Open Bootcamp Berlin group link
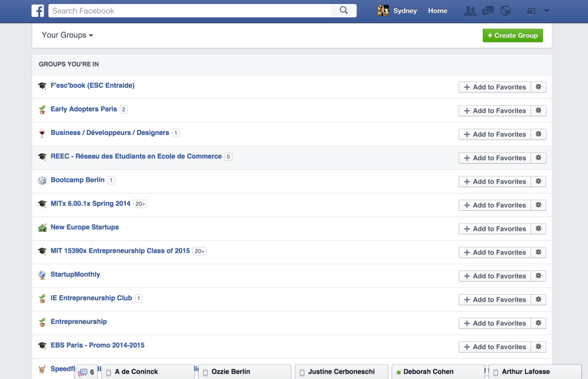Viewport: 588px width, 379px height. pyautogui.click(x=78, y=180)
